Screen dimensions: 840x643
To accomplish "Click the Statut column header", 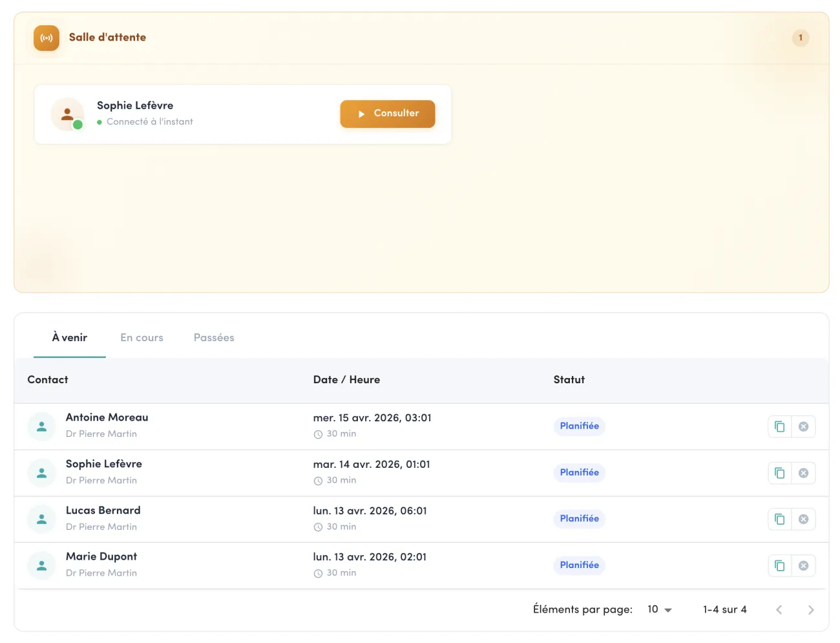I will pyautogui.click(x=569, y=380).
